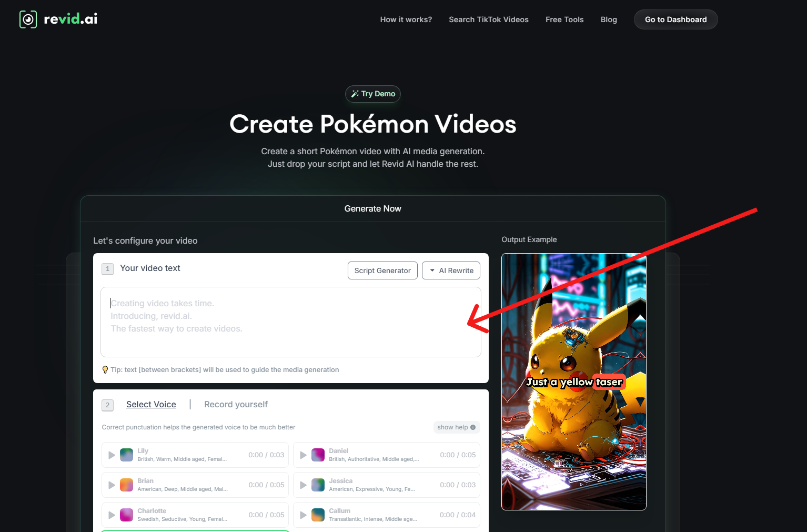Switch to the Select Voice tab
The width and height of the screenshot is (807, 532).
click(x=151, y=405)
